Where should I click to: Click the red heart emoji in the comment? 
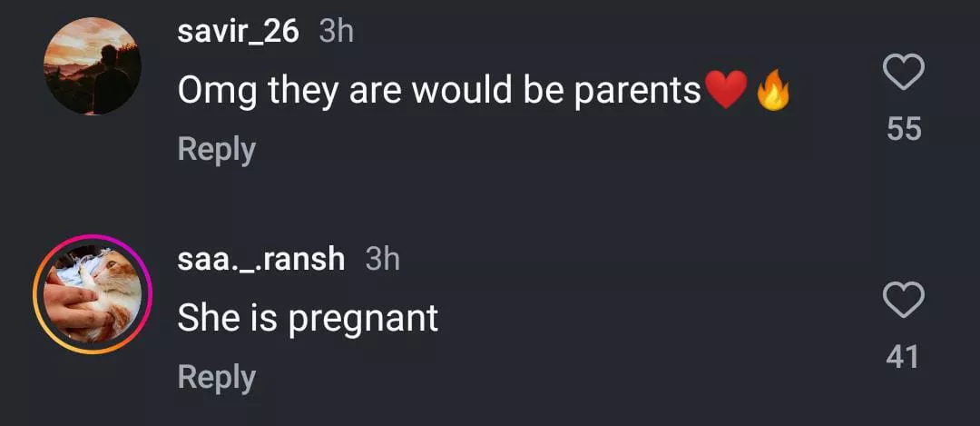click(725, 90)
